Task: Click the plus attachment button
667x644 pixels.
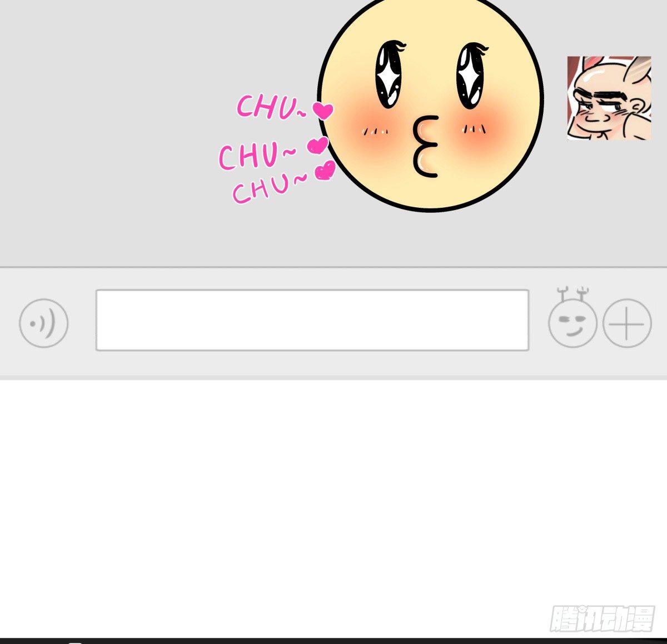Action: (x=626, y=323)
